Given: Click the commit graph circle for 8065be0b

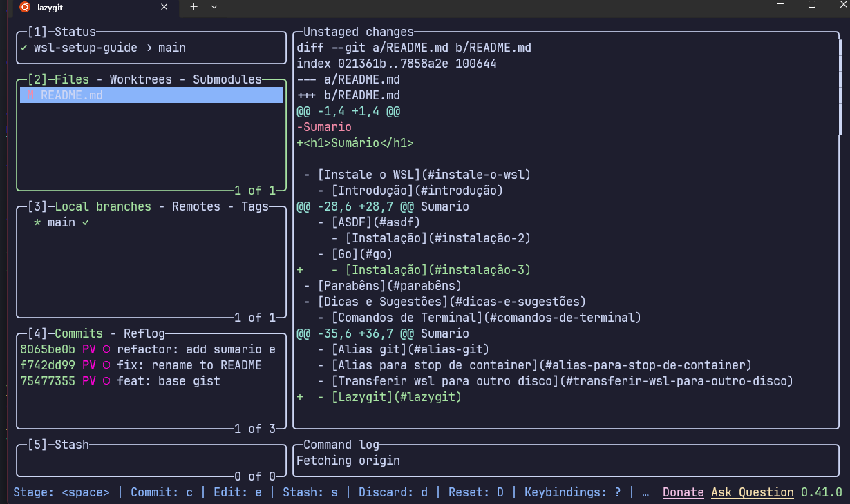Looking at the screenshot, I should tap(106, 349).
